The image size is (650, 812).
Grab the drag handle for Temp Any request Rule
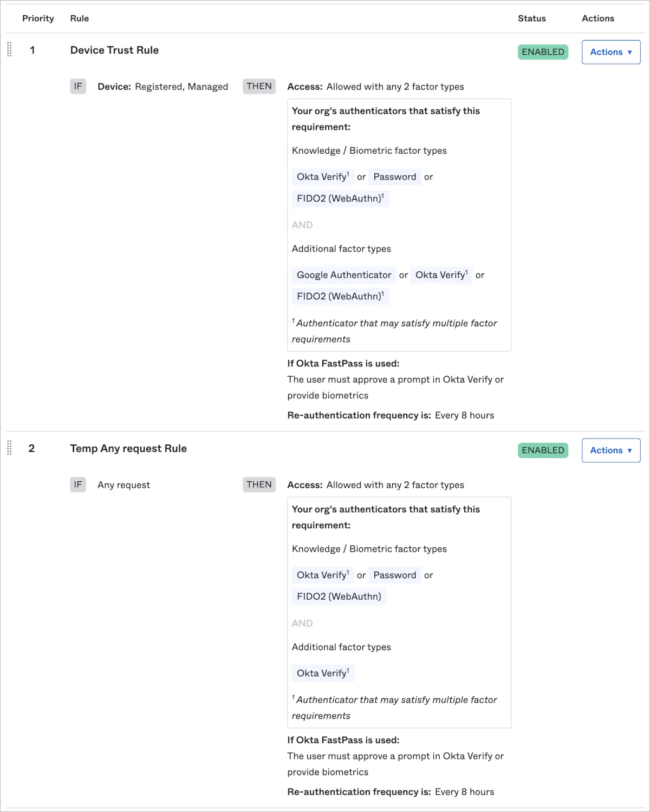9,448
